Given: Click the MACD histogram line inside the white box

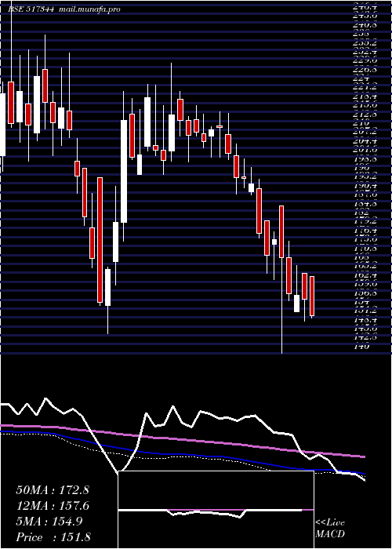Looking at the screenshot, I should point(210,513).
